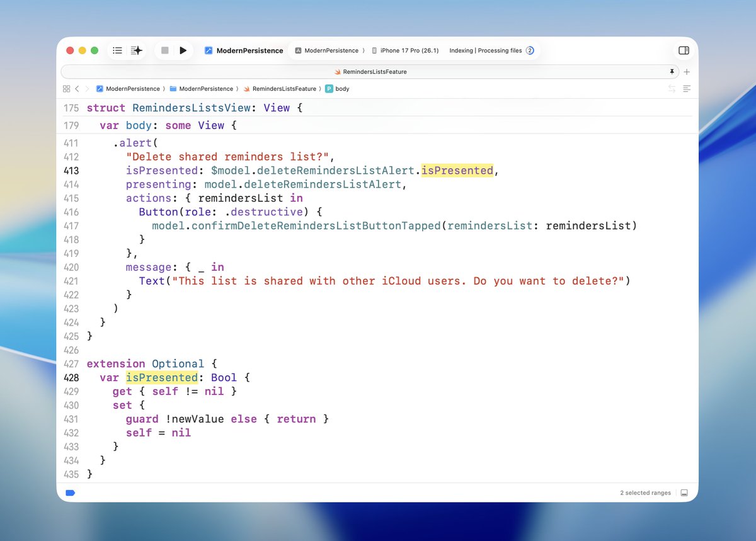The image size is (756, 541).
Task: Open ModernPersistence project breadcrumb
Action: [128, 89]
